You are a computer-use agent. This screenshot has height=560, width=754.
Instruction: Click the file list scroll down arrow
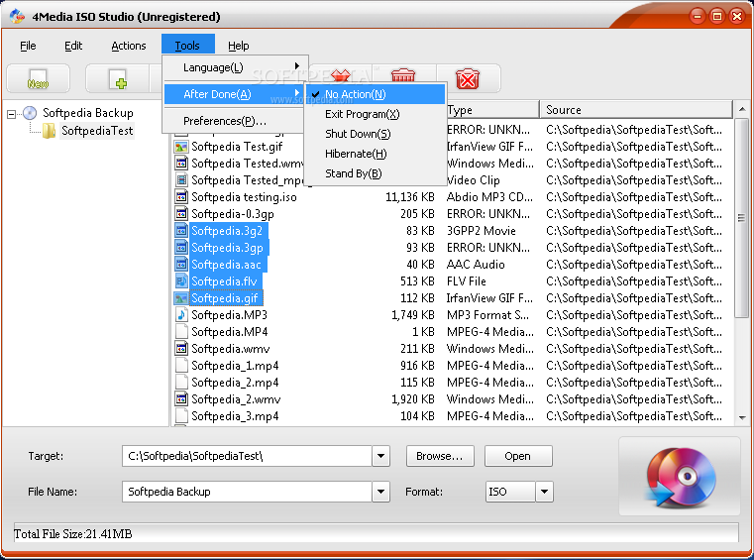pos(742,417)
